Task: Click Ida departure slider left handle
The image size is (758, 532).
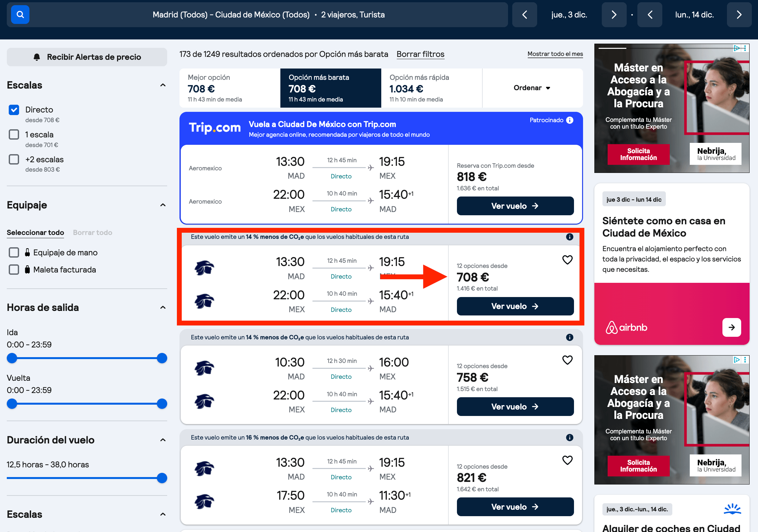Action: pyautogui.click(x=12, y=358)
